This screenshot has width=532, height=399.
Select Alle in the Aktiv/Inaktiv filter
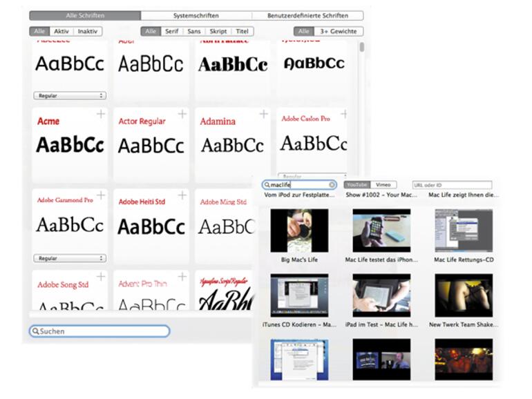coord(39,31)
